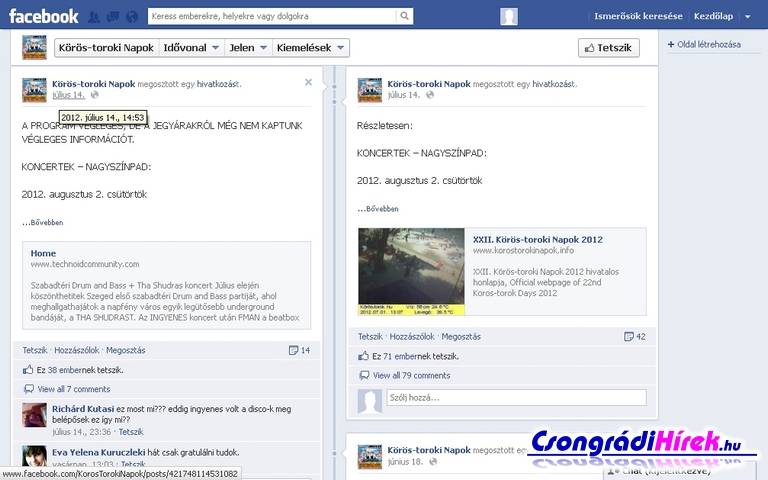This screenshot has width=768, height=480.
Task: Like Richárd Kutasi's comment via Tetszik
Action: pyautogui.click(x=131, y=432)
